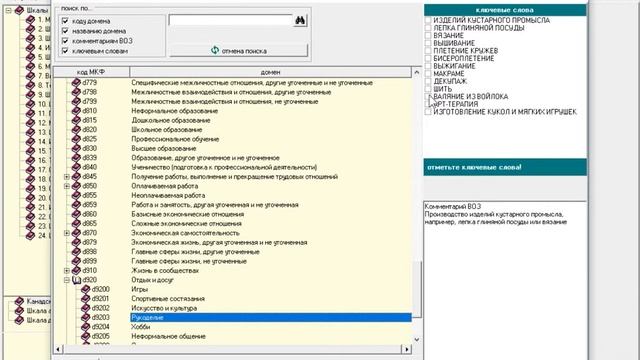Check the МАКРАМЕ keyword
The width and height of the screenshot is (640, 360).
(428, 73)
